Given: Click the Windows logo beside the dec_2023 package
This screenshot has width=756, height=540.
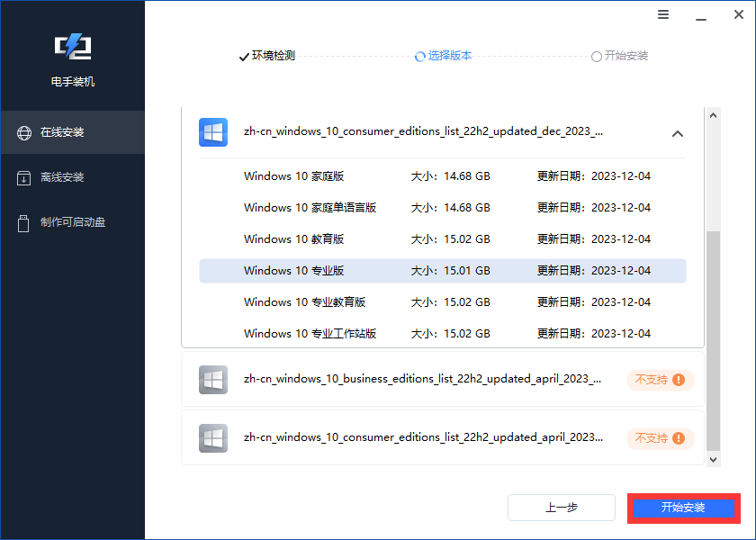Looking at the screenshot, I should 213,131.
